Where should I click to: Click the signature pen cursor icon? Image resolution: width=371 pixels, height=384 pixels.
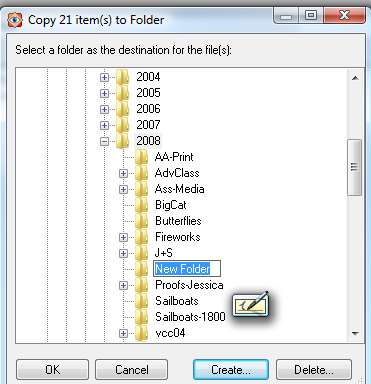click(x=251, y=305)
